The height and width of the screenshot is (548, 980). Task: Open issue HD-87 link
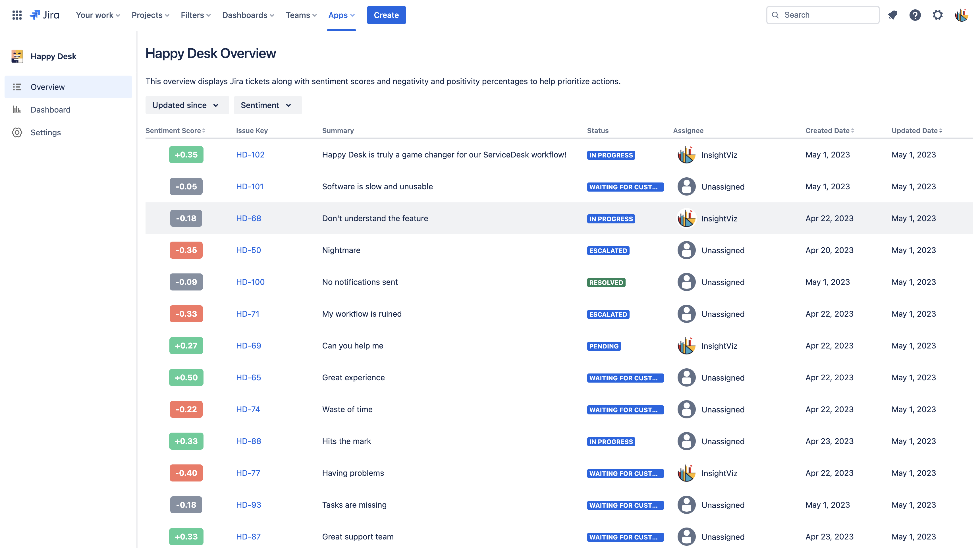248,537
